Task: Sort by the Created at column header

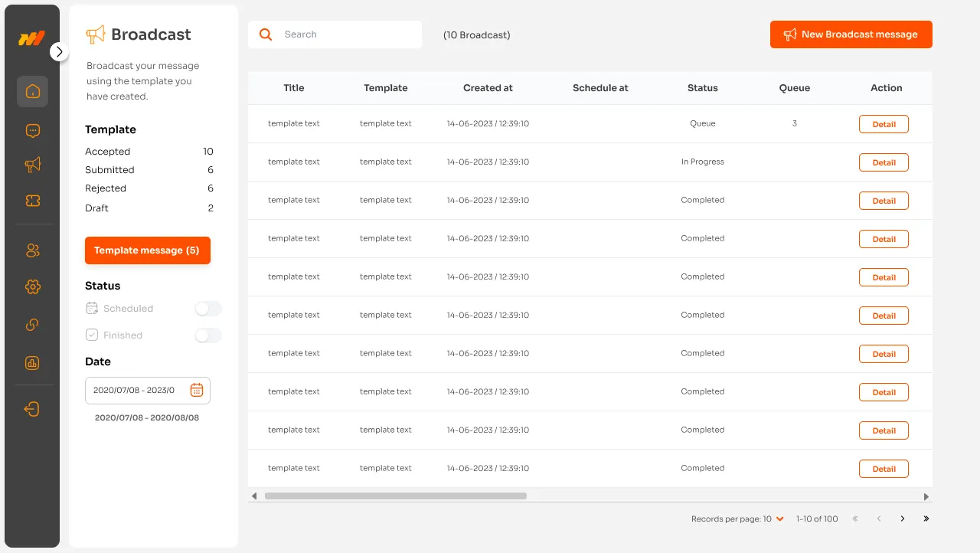Action: [x=488, y=88]
